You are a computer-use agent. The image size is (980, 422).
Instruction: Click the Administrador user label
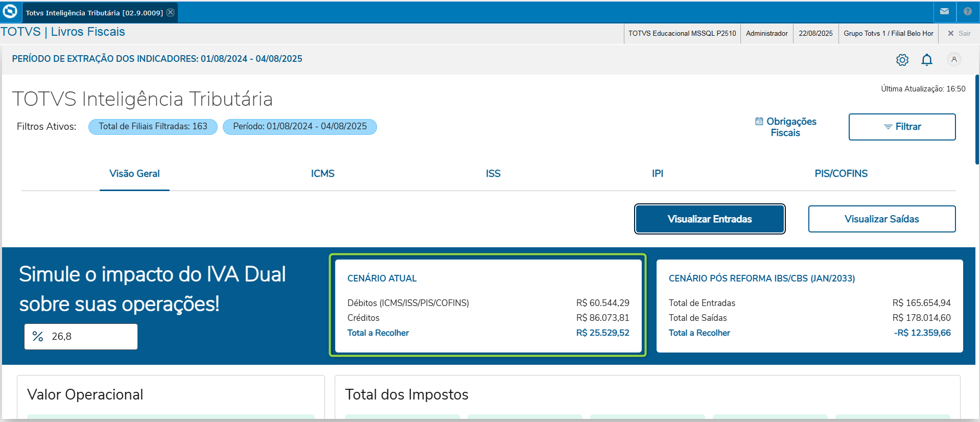766,33
